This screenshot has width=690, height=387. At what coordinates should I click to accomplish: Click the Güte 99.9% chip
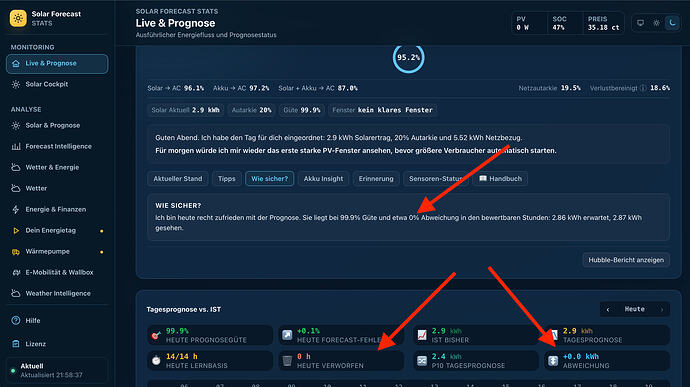tap(302, 110)
